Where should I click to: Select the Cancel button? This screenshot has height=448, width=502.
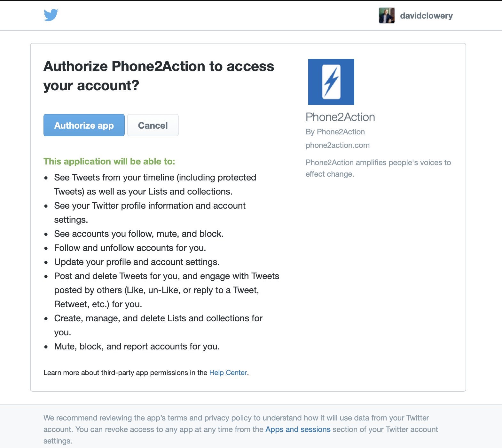(x=153, y=125)
